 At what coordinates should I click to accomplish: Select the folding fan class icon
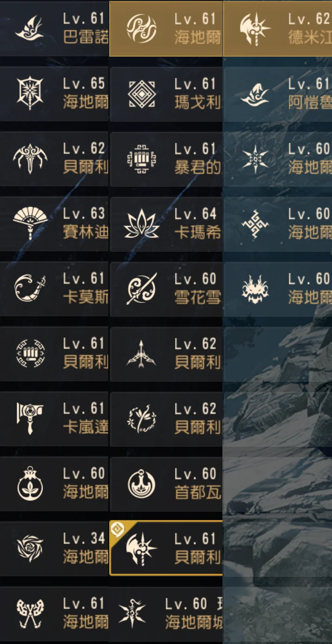coord(30,223)
